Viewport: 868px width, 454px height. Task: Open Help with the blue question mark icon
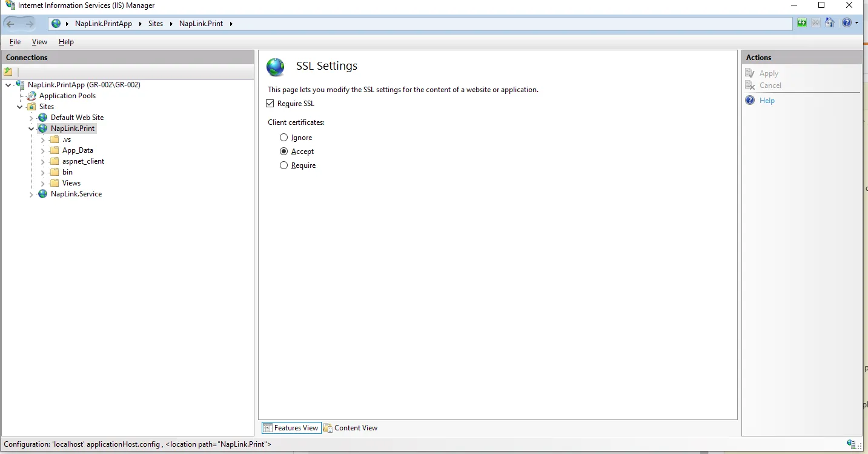coord(846,23)
